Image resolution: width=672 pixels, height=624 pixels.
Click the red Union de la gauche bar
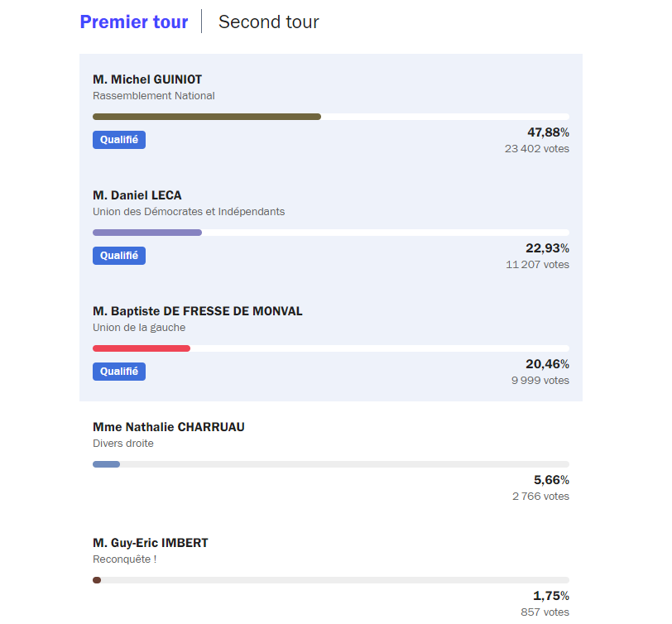142,348
